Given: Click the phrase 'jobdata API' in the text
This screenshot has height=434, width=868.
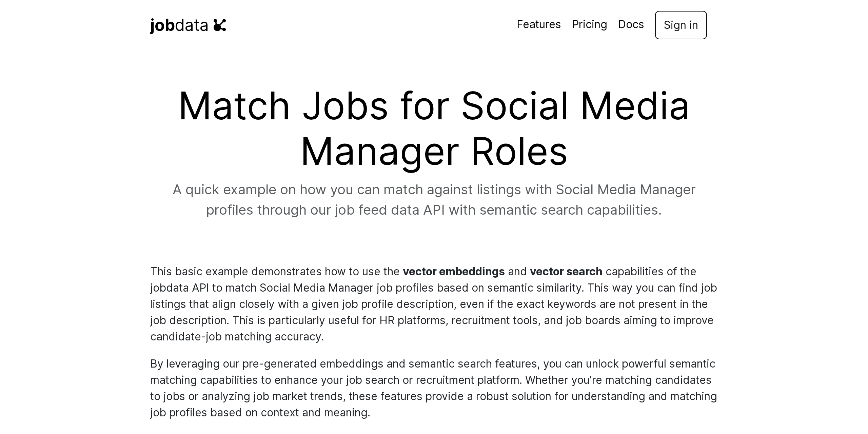Looking at the screenshot, I should [x=178, y=288].
